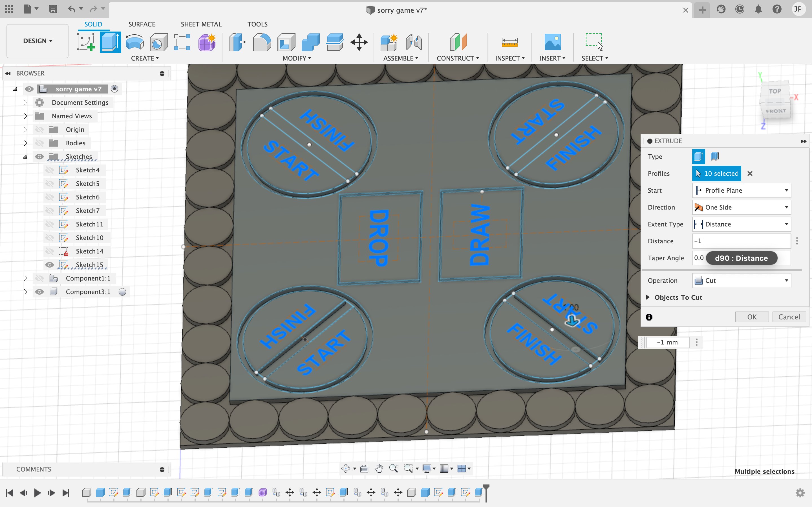Toggle eye icon for Bodies folder
The width and height of the screenshot is (812, 507).
click(39, 143)
